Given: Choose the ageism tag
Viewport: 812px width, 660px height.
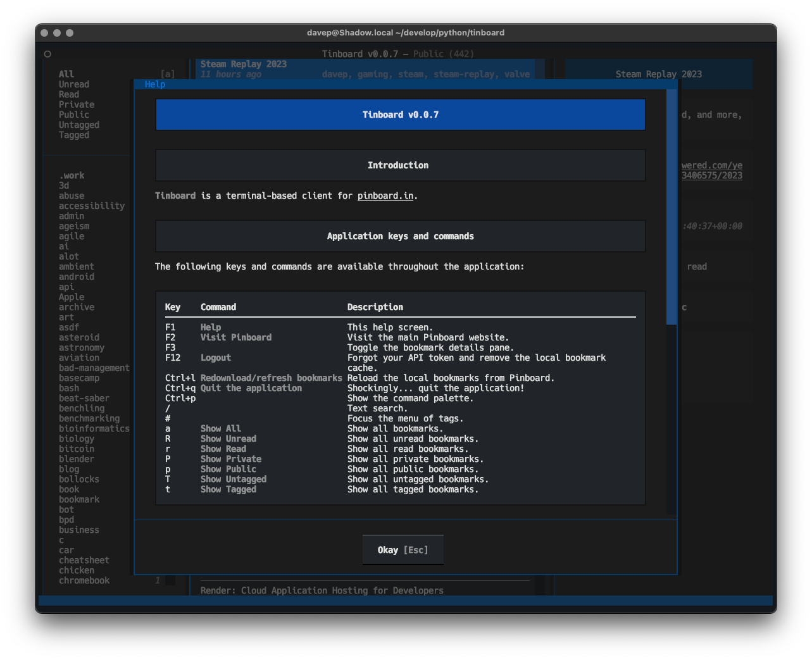Looking at the screenshot, I should (x=74, y=226).
